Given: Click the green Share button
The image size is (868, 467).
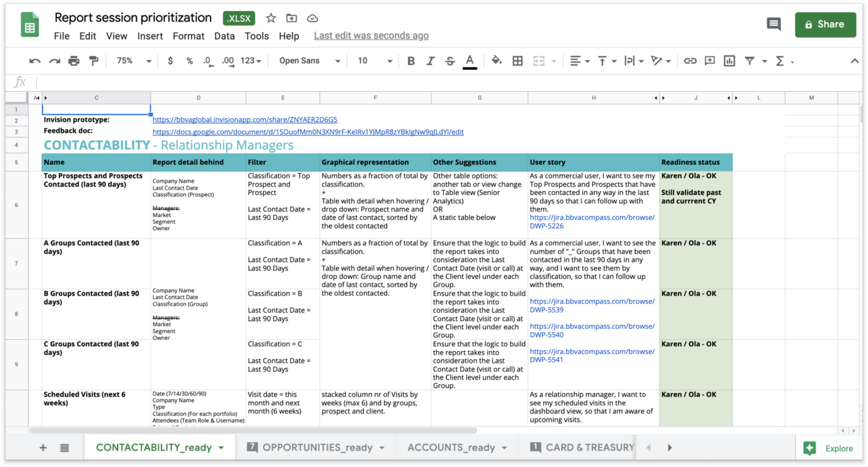Looking at the screenshot, I should (825, 24).
